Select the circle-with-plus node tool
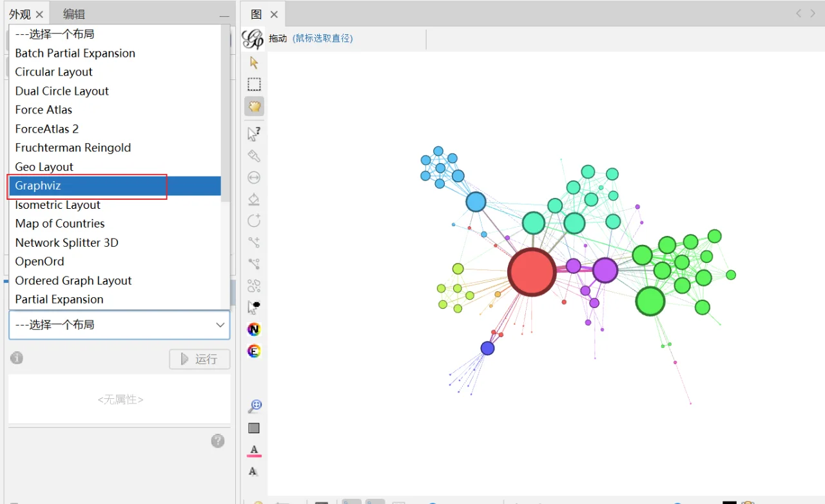This screenshot has width=825, height=504. point(254,220)
